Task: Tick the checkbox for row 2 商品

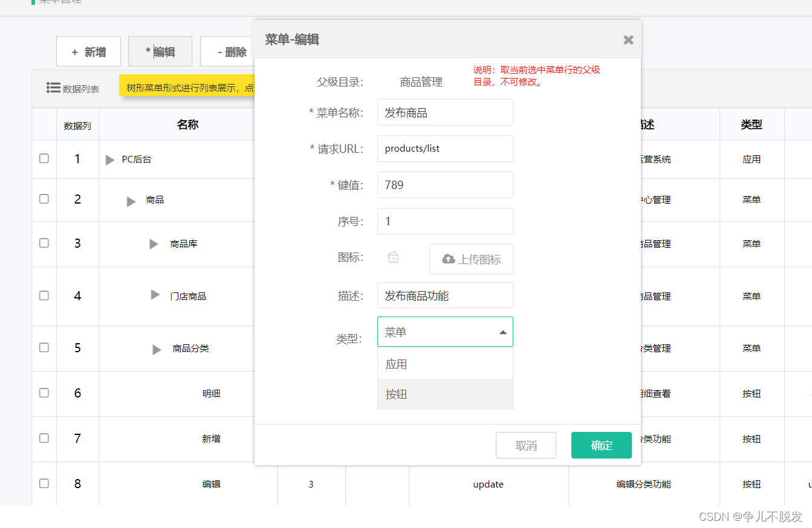Action: [x=44, y=199]
